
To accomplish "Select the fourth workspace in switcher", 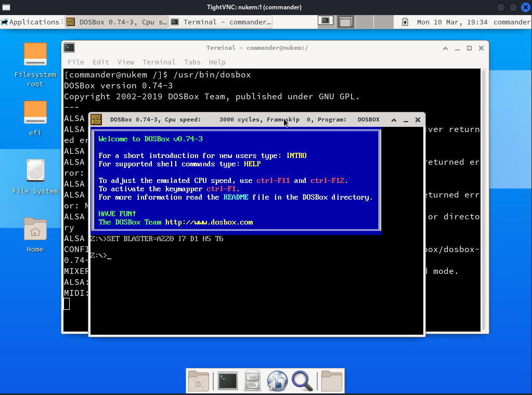I will point(383,22).
